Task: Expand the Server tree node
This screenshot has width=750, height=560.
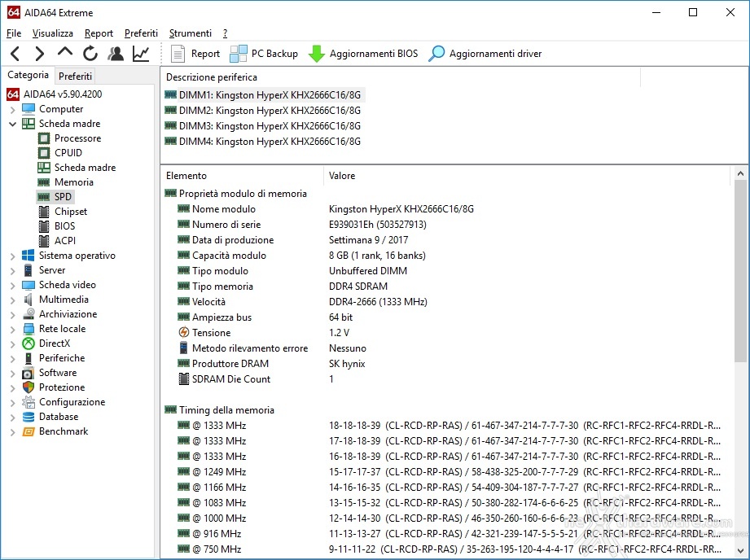Action: [x=12, y=271]
